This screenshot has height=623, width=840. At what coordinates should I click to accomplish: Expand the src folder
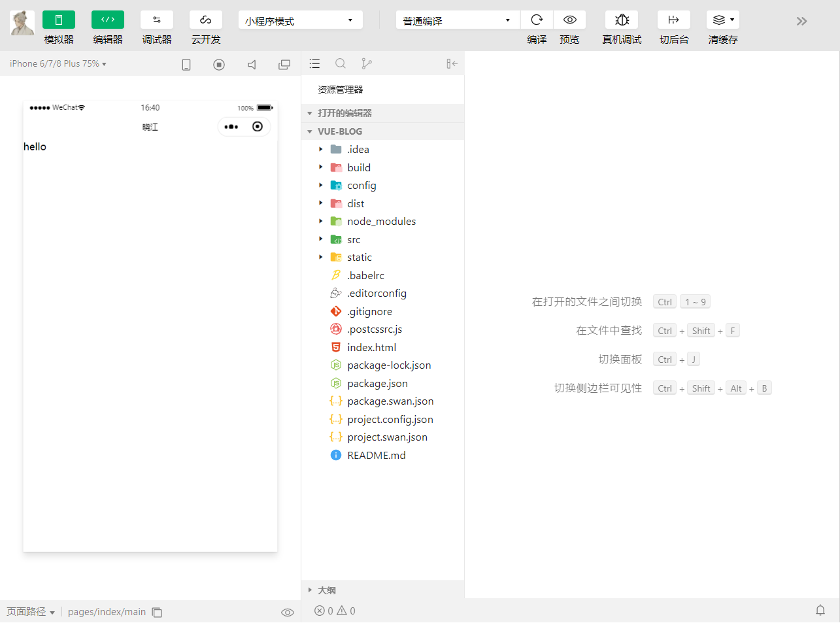click(x=354, y=240)
